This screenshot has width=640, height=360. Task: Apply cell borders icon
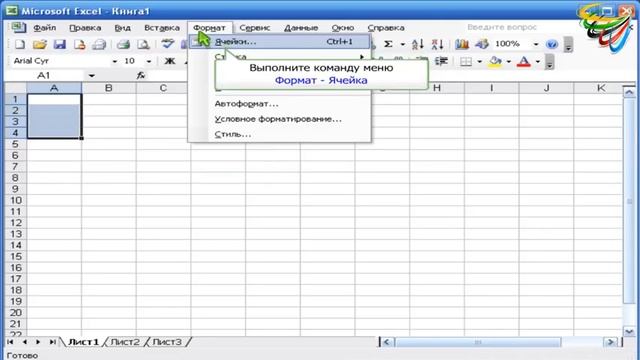click(x=466, y=62)
